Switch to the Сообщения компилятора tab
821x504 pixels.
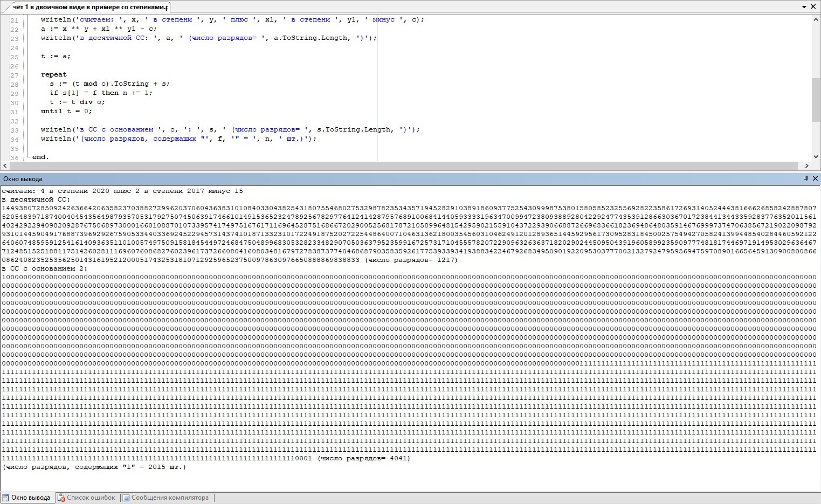coord(169,498)
